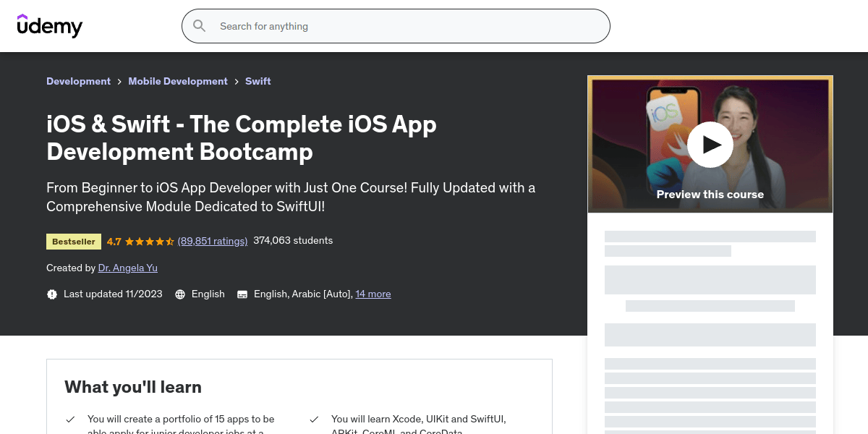Click the Udemy logo
Viewport: 868px width, 434px height.
click(49, 26)
